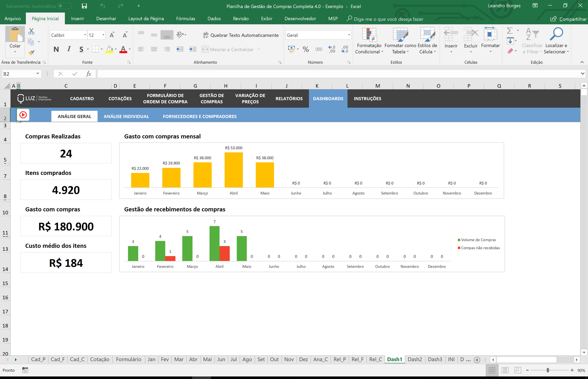The image size is (588, 379).
Task: Open the Calibri font name dropdown
Action: (x=85, y=35)
